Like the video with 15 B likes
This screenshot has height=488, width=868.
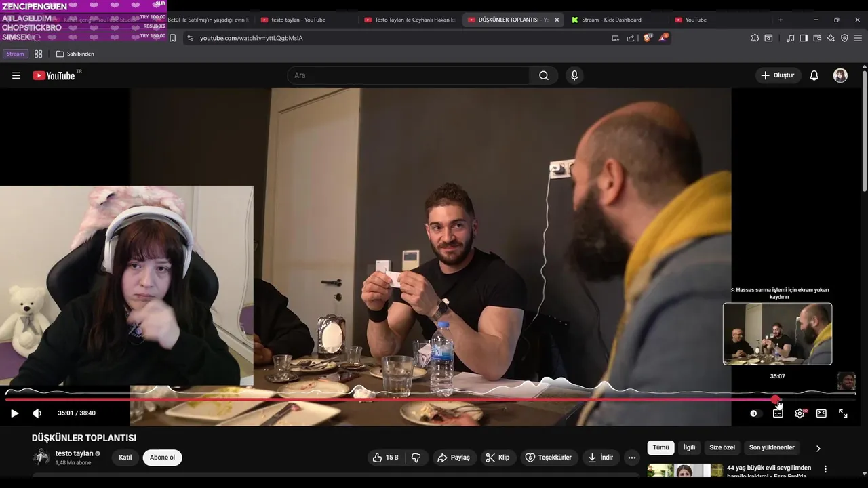[x=385, y=457]
